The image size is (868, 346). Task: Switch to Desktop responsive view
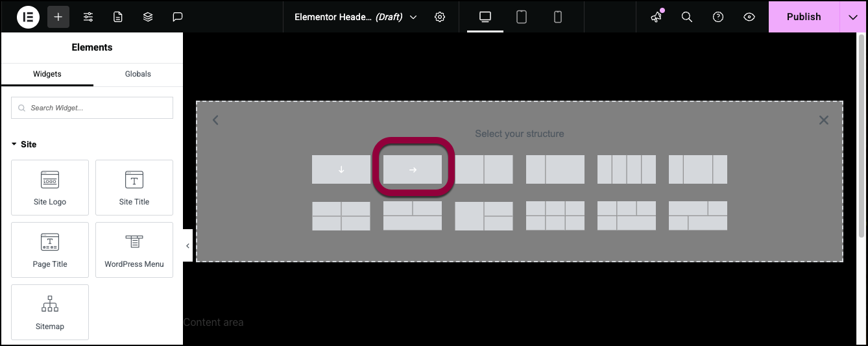pyautogui.click(x=485, y=17)
